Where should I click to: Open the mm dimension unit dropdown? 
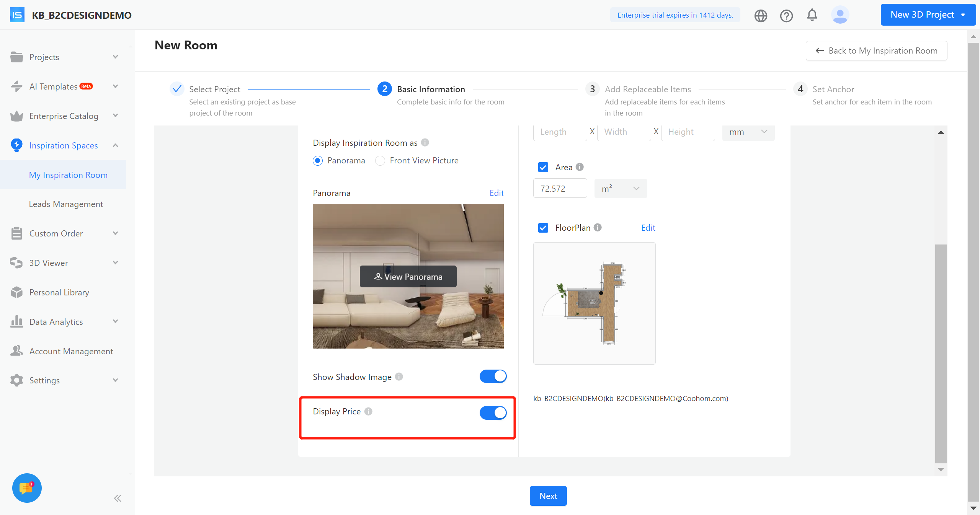point(748,132)
